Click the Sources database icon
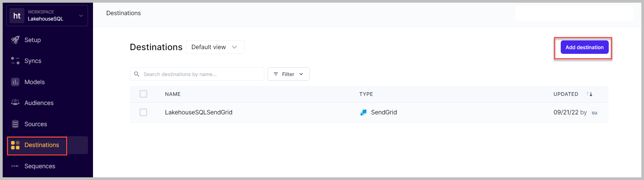Image resolution: width=644 pixels, height=180 pixels. (15, 124)
